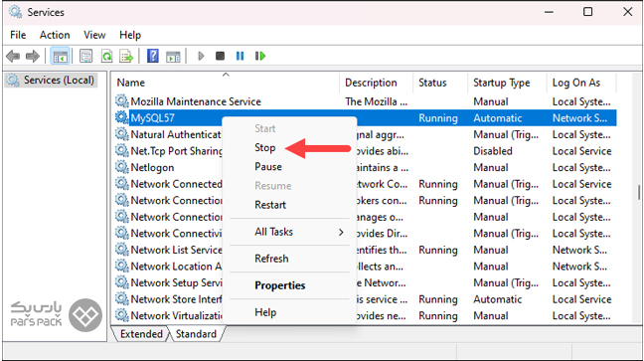Sort by the Status column header
Viewport: 644px width, 361px height.
click(x=440, y=83)
